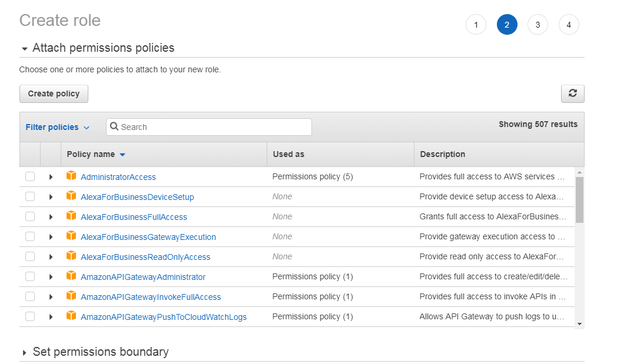Screen dimensions: 627x364
Task: Click 'Showing 507 results' text
Action: [538, 124]
